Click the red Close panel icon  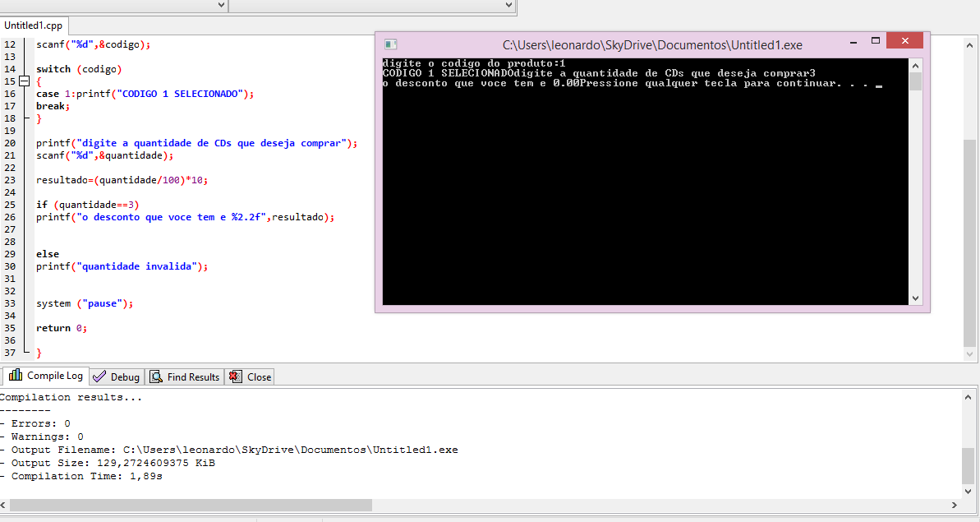(x=235, y=376)
